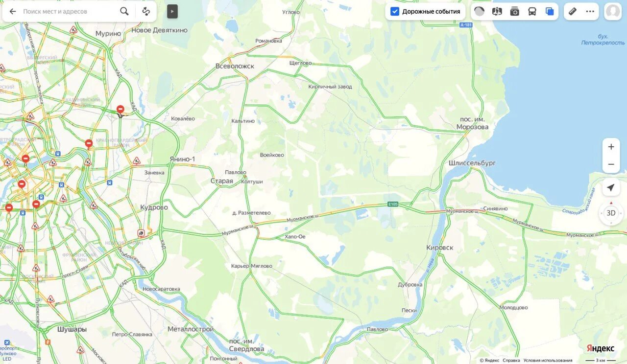Toggle the 3D tilt view

click(x=611, y=213)
